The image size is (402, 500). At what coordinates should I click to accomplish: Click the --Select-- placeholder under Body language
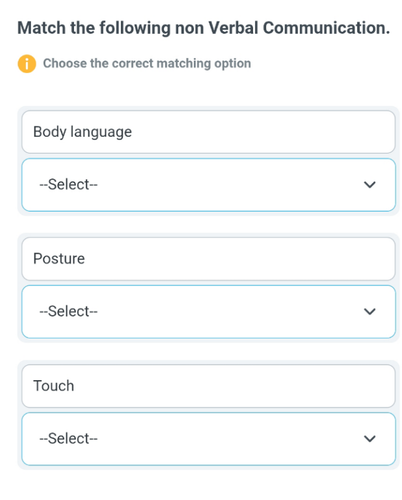pyautogui.click(x=69, y=185)
